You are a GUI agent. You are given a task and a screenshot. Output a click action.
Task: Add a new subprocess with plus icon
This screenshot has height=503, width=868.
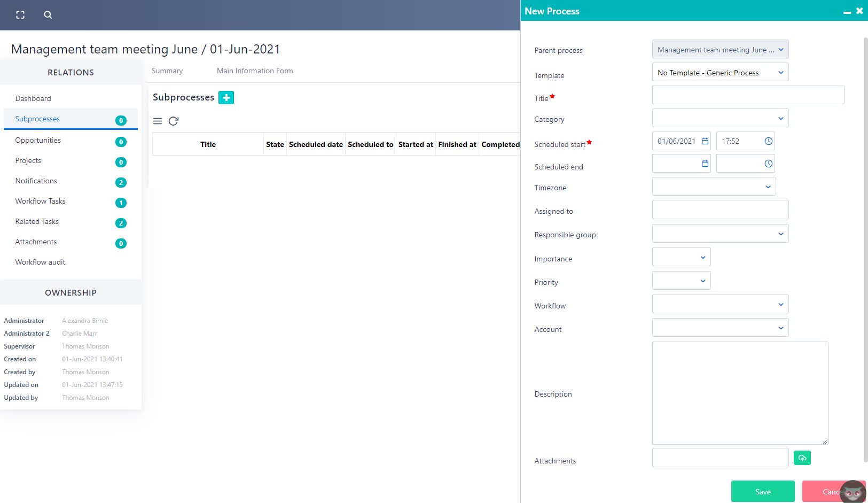click(226, 98)
